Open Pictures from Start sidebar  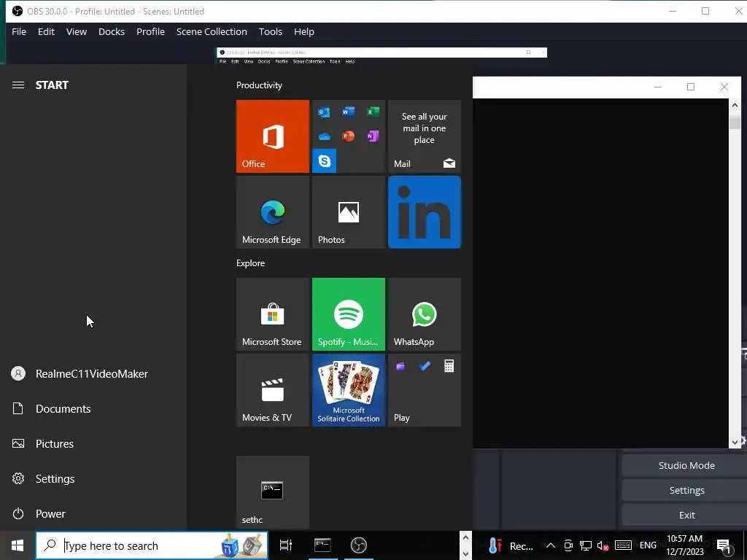point(93,444)
